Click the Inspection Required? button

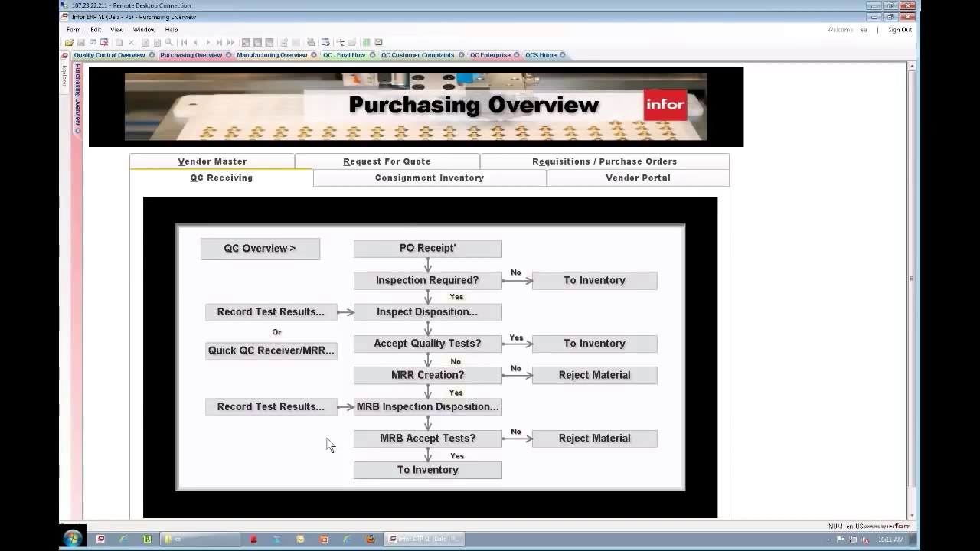tap(427, 280)
